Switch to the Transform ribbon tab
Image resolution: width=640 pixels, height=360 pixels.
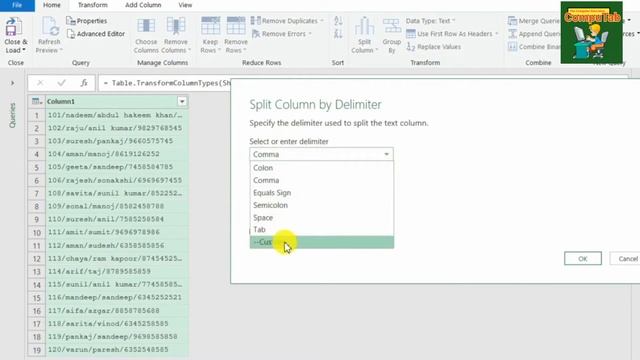(93, 5)
